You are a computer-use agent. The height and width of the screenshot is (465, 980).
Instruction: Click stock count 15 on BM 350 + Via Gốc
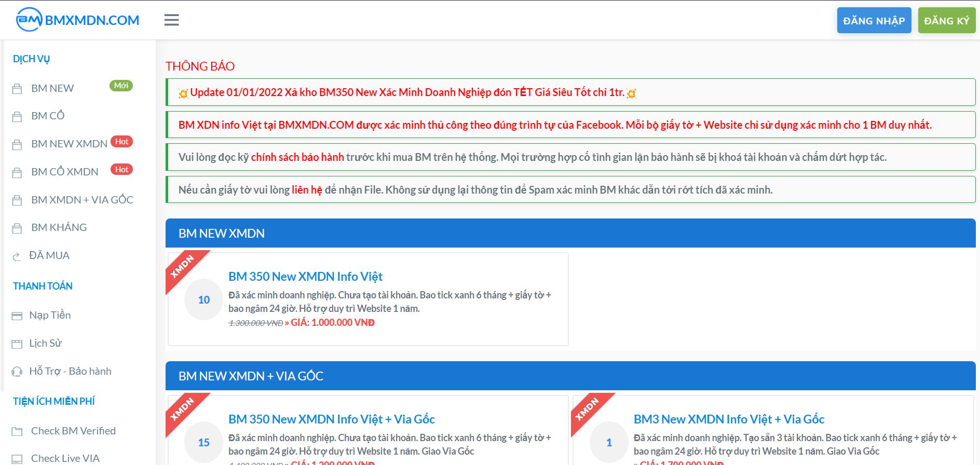(x=204, y=443)
